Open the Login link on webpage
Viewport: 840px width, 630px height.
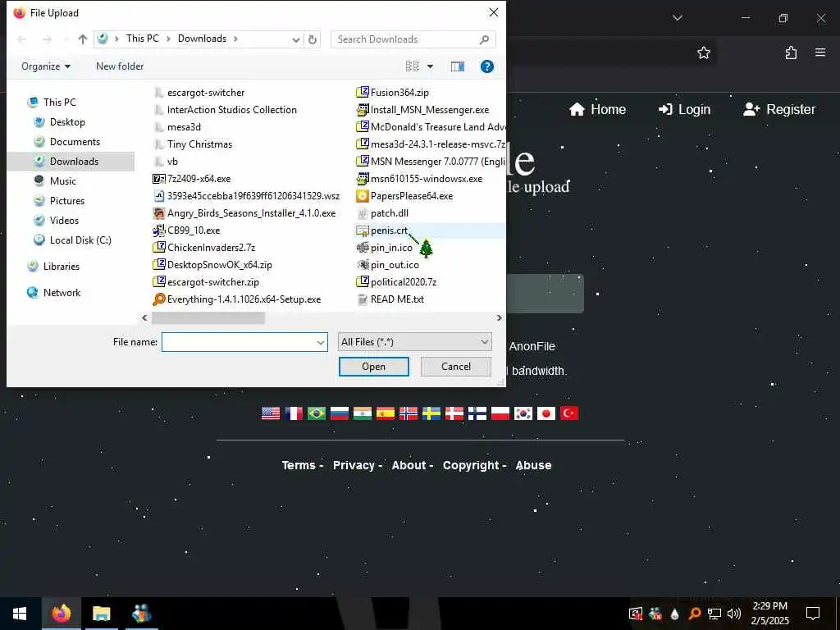tap(684, 109)
